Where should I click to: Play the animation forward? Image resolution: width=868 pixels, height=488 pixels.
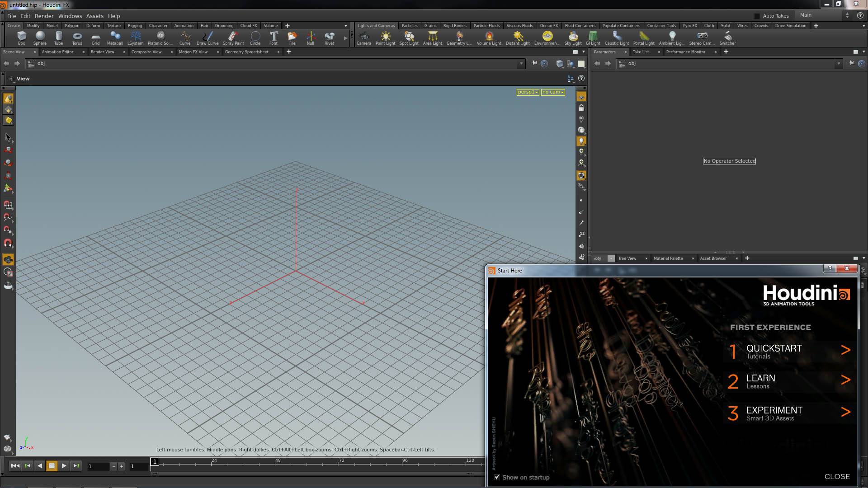[x=64, y=466]
